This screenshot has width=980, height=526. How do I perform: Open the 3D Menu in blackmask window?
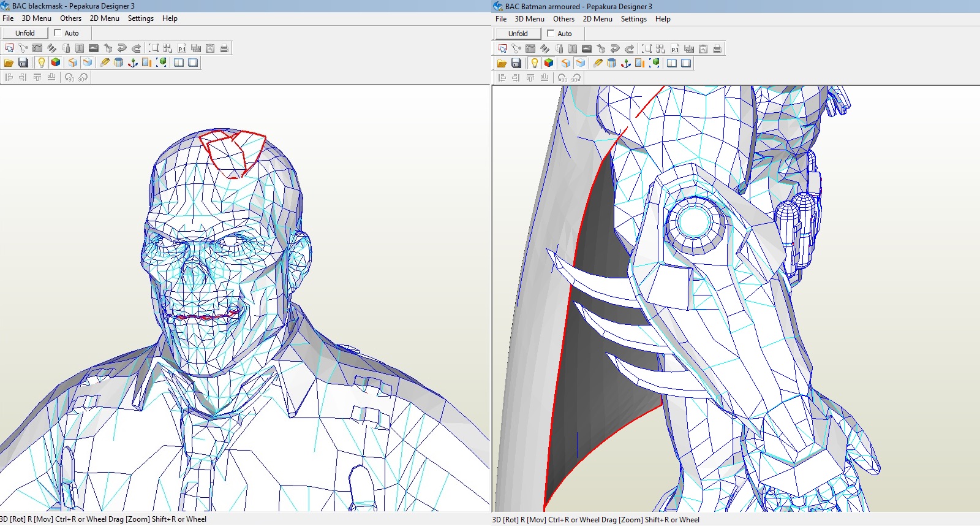tap(37, 18)
